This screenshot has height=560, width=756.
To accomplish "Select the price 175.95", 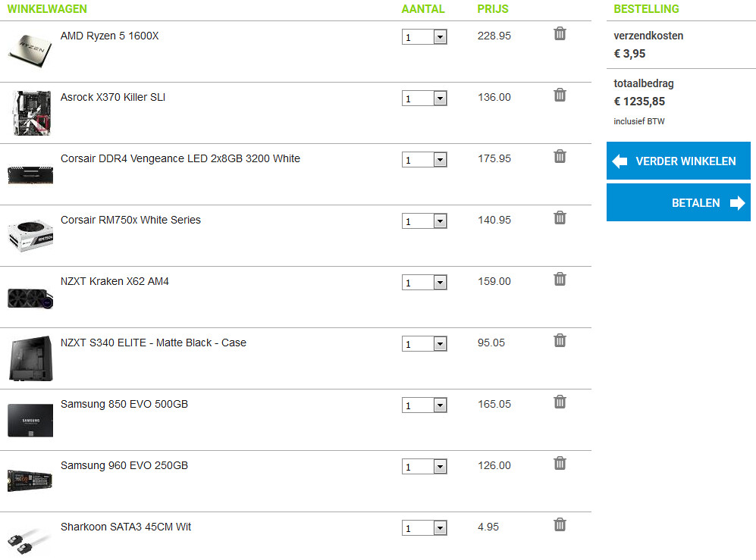I will click(494, 158).
